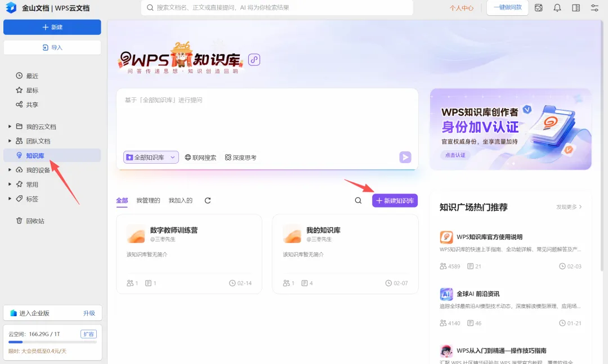Click the cloud storage usage progress bar
The image size is (608, 364).
pyautogui.click(x=52, y=342)
